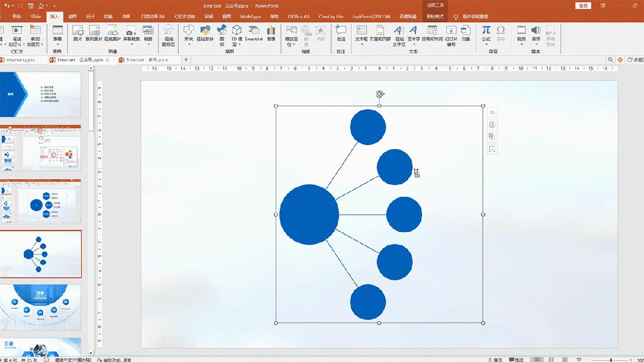
Task: Open the 动画 (Animations) tab
Action: click(x=126, y=17)
